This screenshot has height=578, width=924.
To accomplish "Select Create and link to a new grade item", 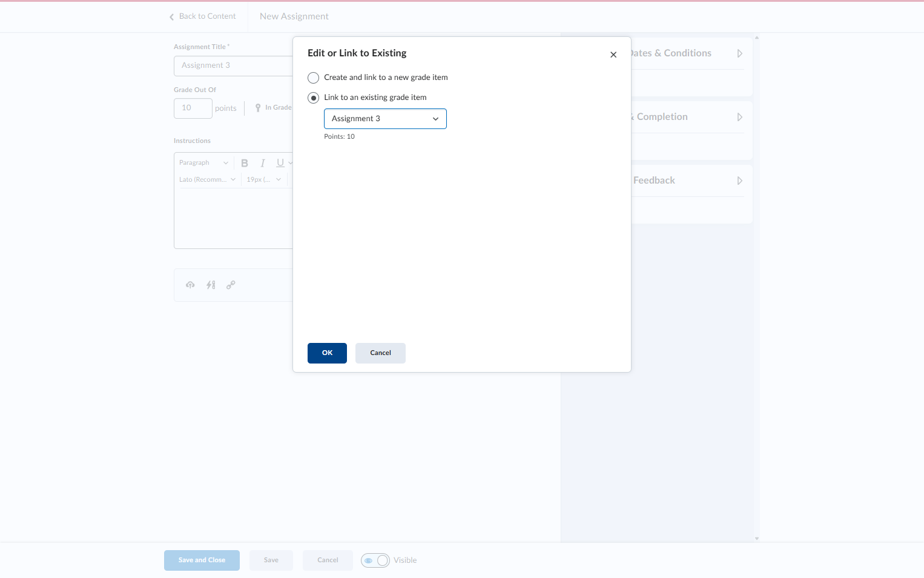I will (313, 78).
